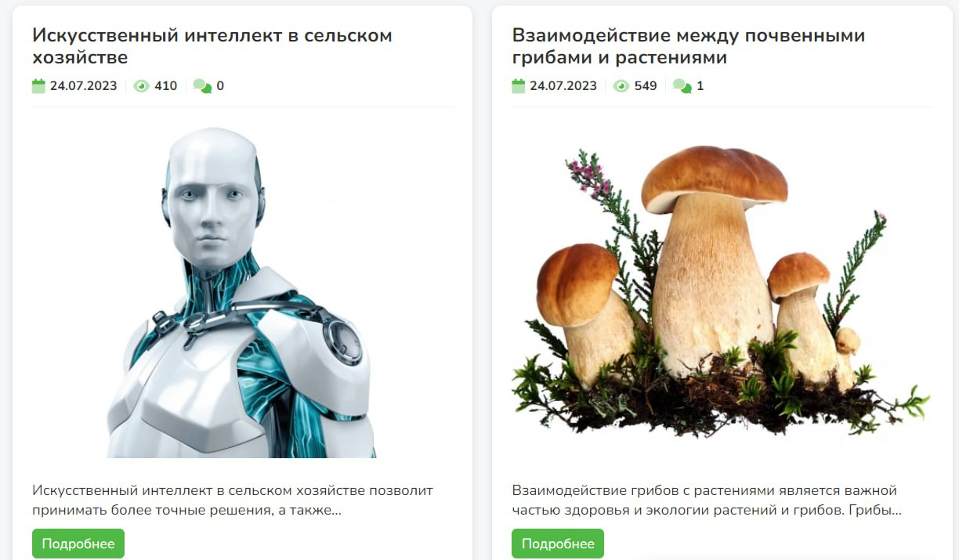Click the calendar icon on mushroom article
Image resolution: width=959 pixels, height=560 pixels.
pos(518,86)
